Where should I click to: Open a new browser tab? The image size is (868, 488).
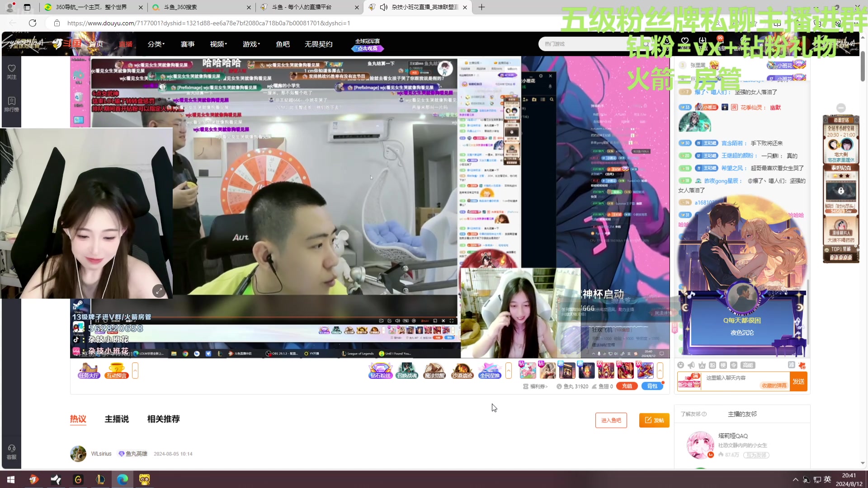click(x=481, y=7)
